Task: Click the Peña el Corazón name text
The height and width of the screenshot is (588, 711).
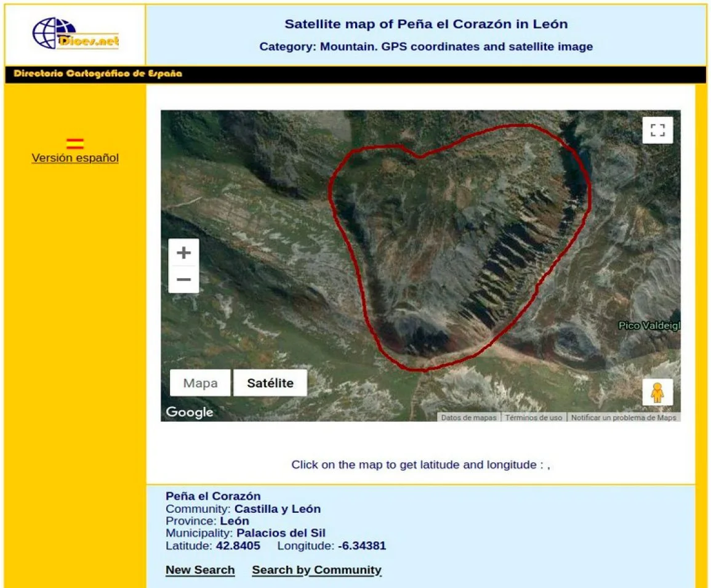Action: pyautogui.click(x=213, y=496)
